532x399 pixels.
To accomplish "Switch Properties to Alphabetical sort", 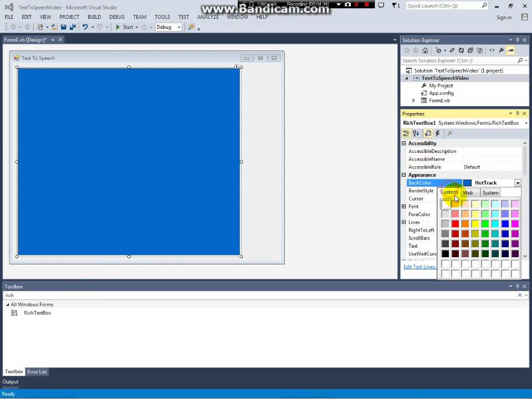I will tap(416, 134).
